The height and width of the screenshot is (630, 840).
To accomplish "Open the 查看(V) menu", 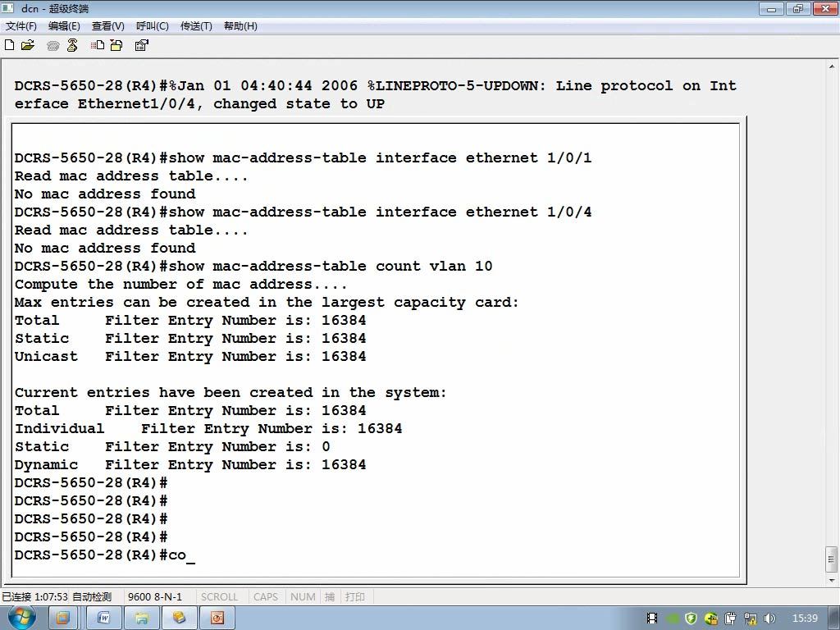I will pyautogui.click(x=107, y=25).
